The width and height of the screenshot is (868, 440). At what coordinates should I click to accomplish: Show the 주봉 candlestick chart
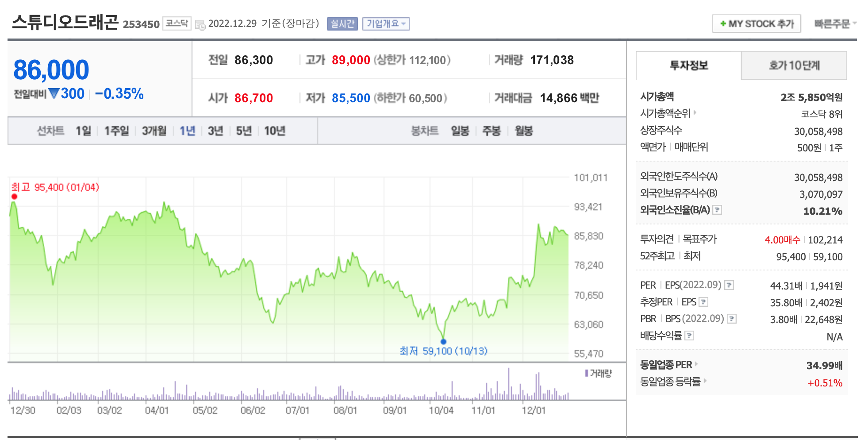(x=491, y=131)
